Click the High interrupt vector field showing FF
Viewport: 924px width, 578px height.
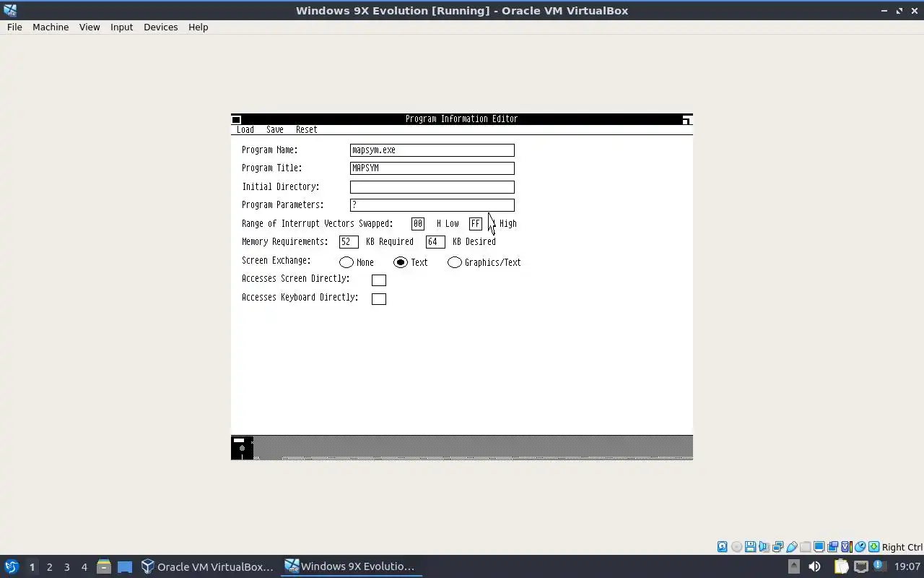click(476, 224)
